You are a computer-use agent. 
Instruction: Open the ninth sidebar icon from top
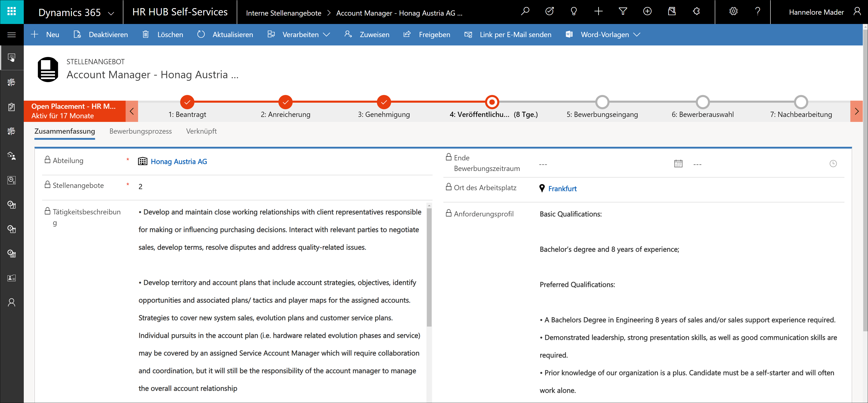point(12,254)
